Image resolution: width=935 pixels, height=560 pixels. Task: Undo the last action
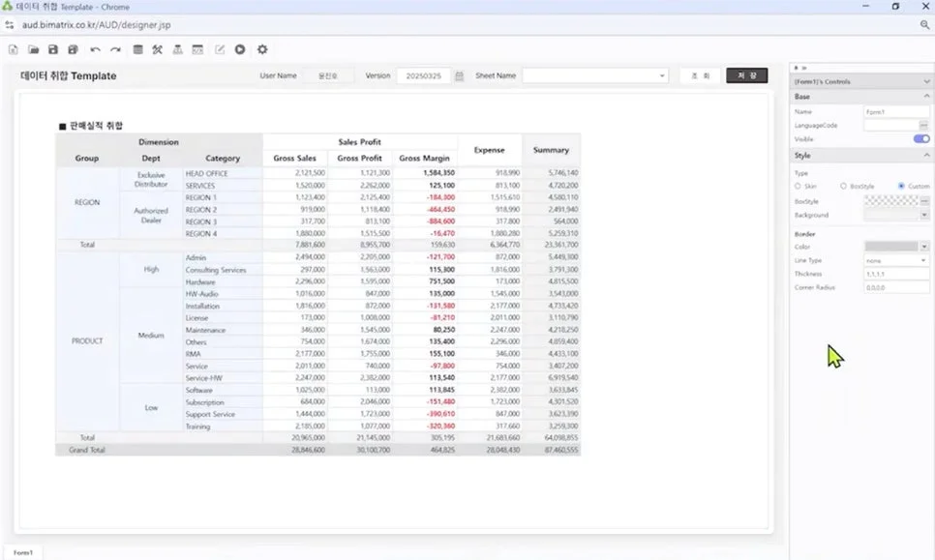95,49
